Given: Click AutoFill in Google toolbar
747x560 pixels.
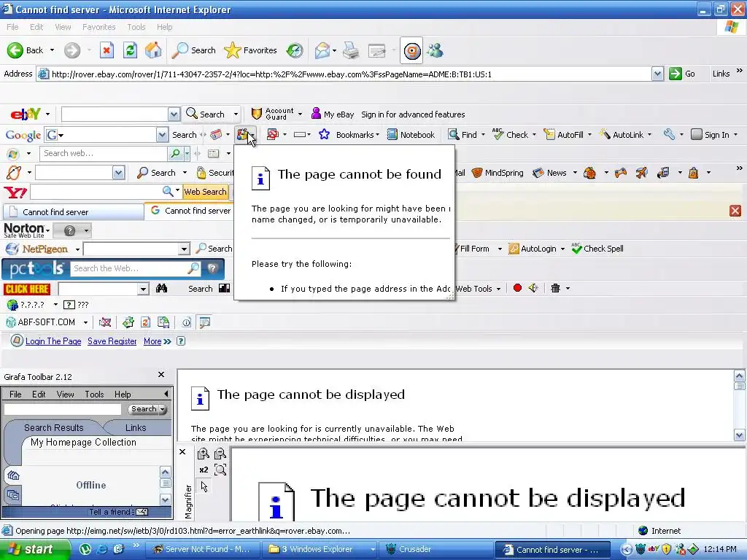Looking at the screenshot, I should [x=564, y=135].
